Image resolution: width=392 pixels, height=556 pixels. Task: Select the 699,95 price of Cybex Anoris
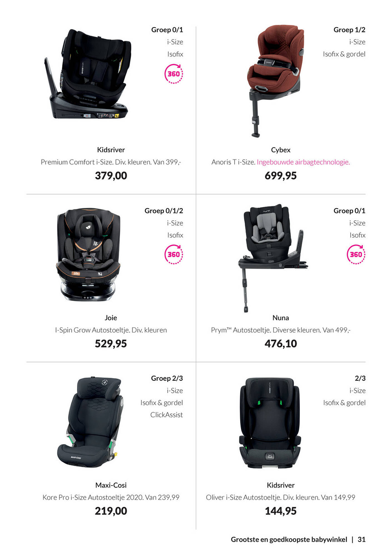[281, 176]
